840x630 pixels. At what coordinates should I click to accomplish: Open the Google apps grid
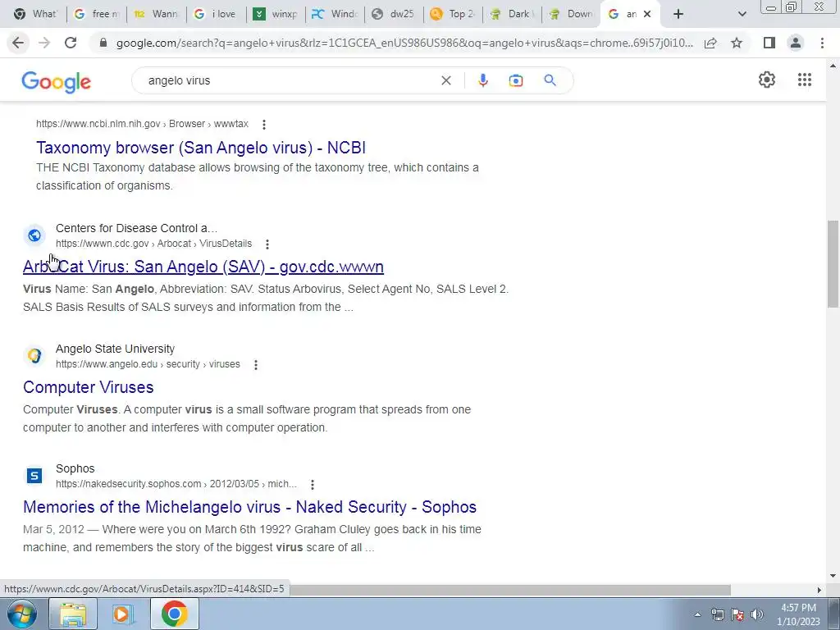point(804,80)
